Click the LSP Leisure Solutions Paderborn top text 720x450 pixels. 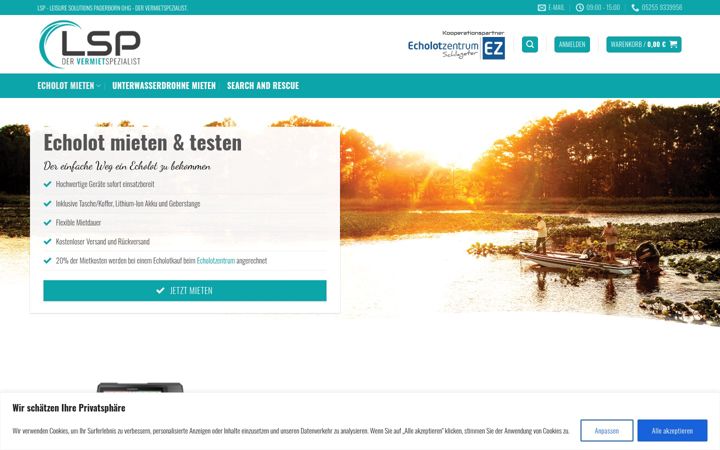(x=112, y=8)
